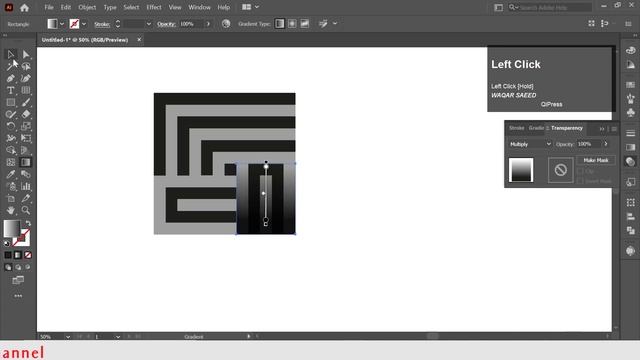Click the Opacity label in control bar

167,24
